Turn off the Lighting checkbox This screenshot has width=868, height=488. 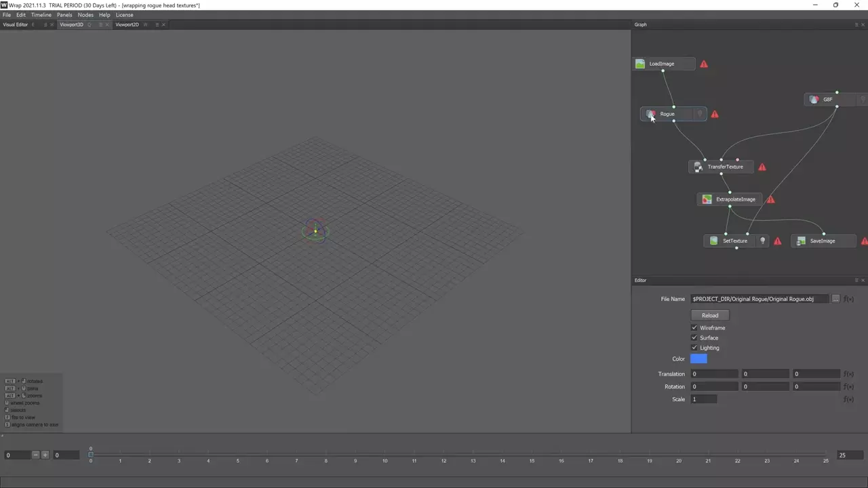coord(694,348)
